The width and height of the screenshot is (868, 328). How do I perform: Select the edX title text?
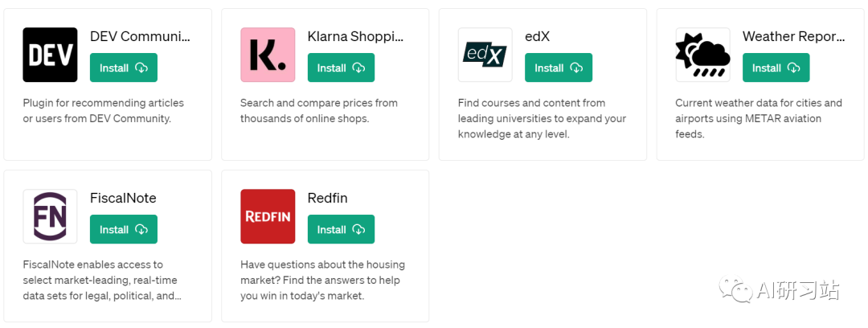pos(538,36)
